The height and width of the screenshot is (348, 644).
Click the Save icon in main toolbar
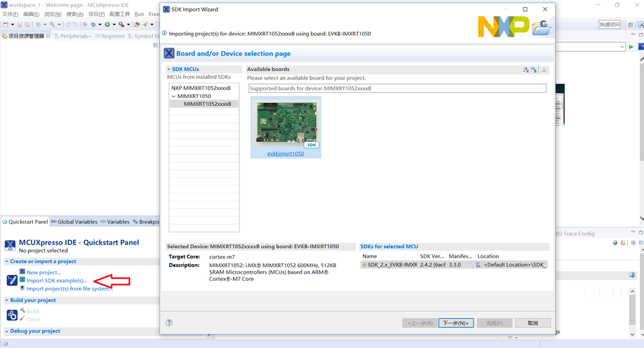point(20,25)
